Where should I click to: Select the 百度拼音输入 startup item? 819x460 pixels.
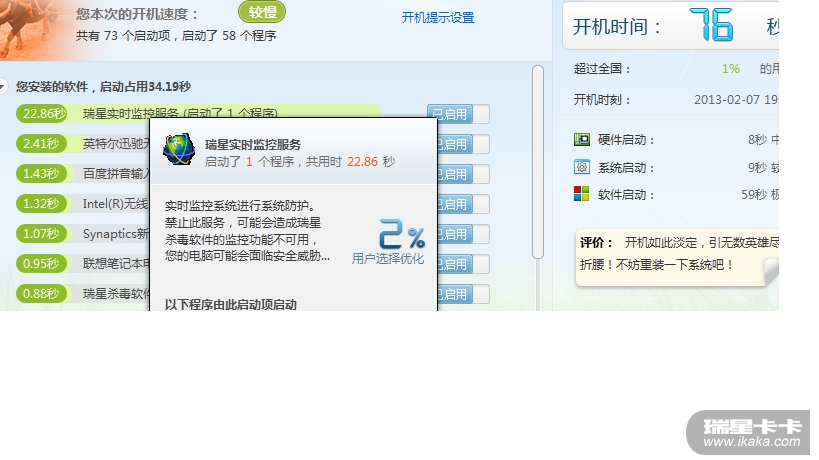(116, 173)
